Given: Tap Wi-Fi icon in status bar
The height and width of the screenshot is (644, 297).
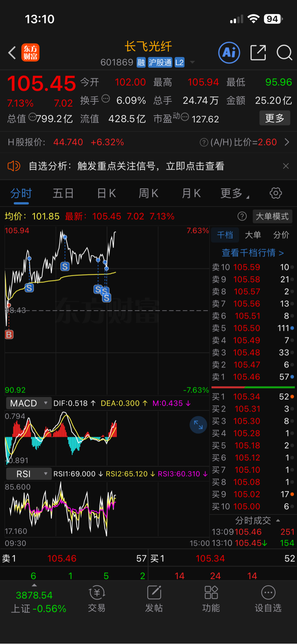Looking at the screenshot, I should click(253, 19).
